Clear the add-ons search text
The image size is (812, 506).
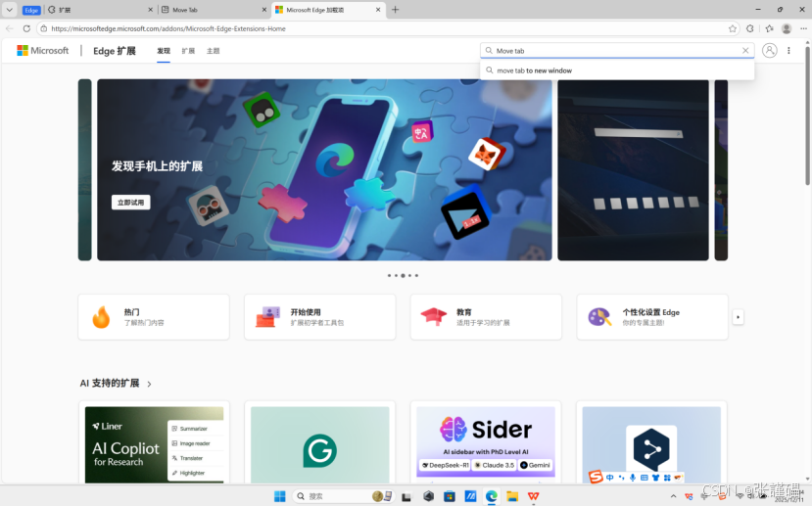tap(745, 50)
